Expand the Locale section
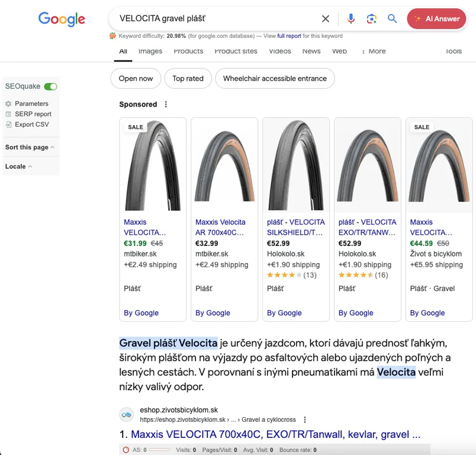476x455 pixels. click(x=18, y=166)
